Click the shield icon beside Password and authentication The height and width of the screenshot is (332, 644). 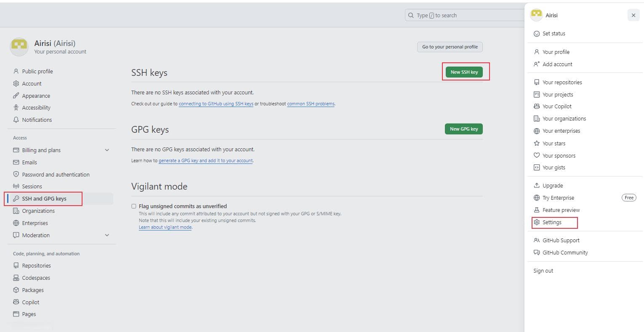pyautogui.click(x=16, y=174)
